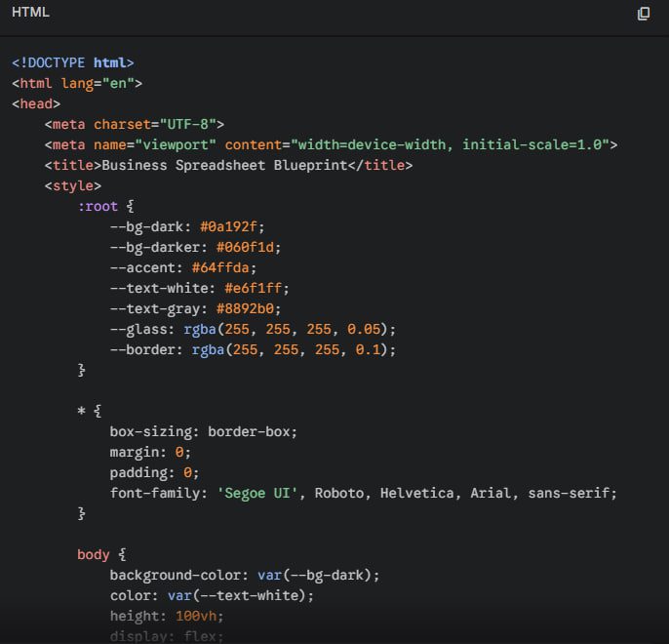Click the :root selector
Screen dimensions: 669x644
(x=98, y=206)
